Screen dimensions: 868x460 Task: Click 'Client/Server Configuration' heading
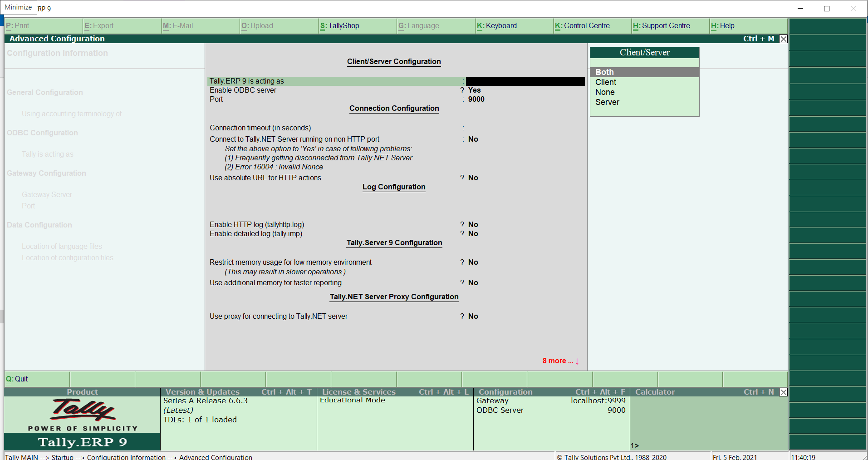[x=394, y=62]
